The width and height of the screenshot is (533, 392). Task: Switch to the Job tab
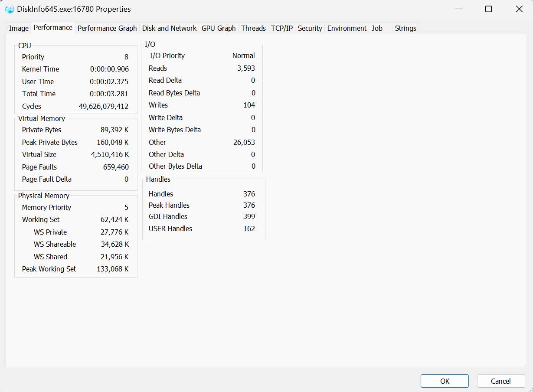coord(377,28)
